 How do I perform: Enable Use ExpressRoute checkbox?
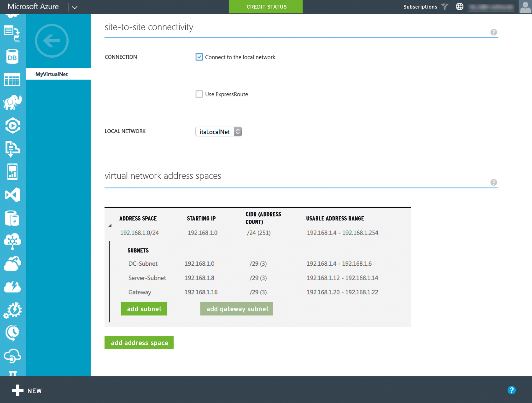click(199, 94)
